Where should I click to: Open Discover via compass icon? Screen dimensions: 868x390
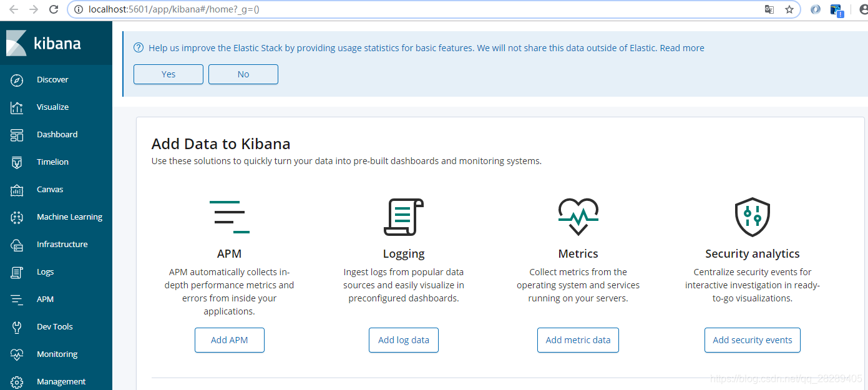(17, 80)
